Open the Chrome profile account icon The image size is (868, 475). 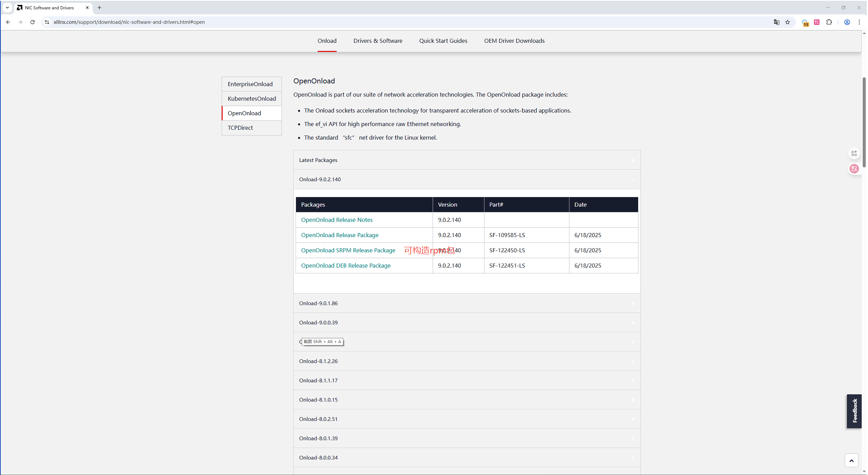coord(847,22)
